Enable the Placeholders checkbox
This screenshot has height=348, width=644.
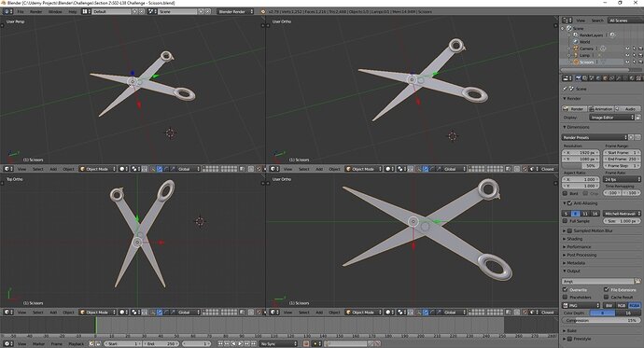point(566,297)
